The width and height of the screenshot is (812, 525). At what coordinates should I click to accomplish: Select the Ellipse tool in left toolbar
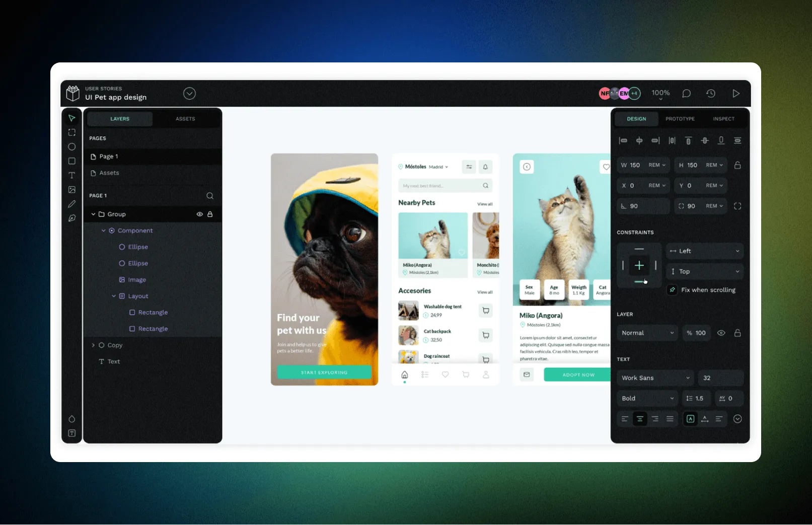tap(72, 147)
